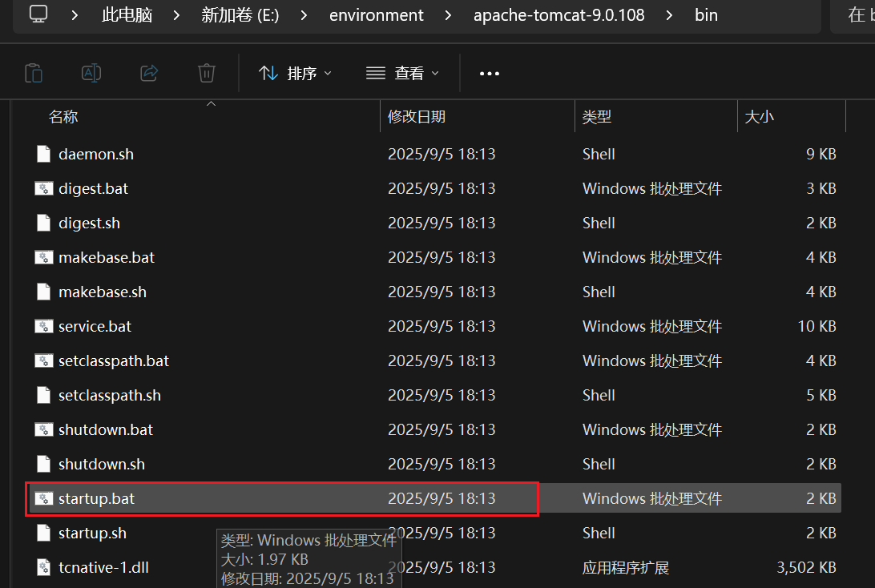Select the makebase.bat file icon
Image resolution: width=875 pixels, height=588 pixels.
pos(43,257)
